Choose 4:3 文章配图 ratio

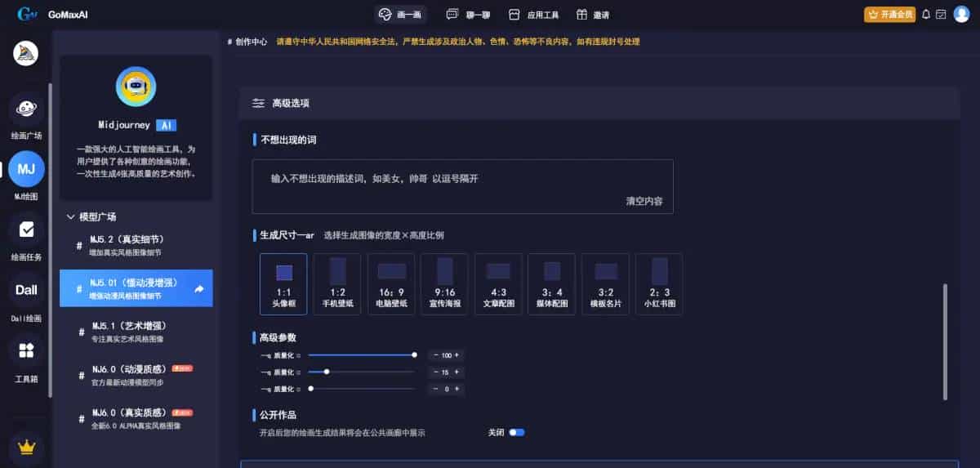(498, 284)
